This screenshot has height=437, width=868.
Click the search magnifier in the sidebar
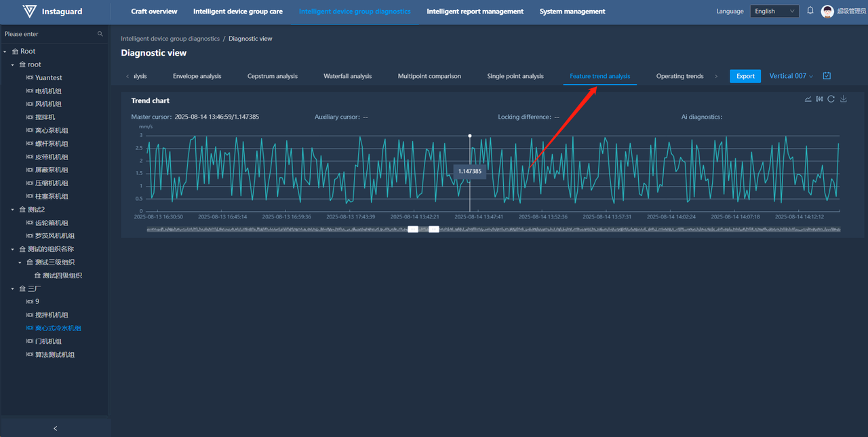point(100,34)
